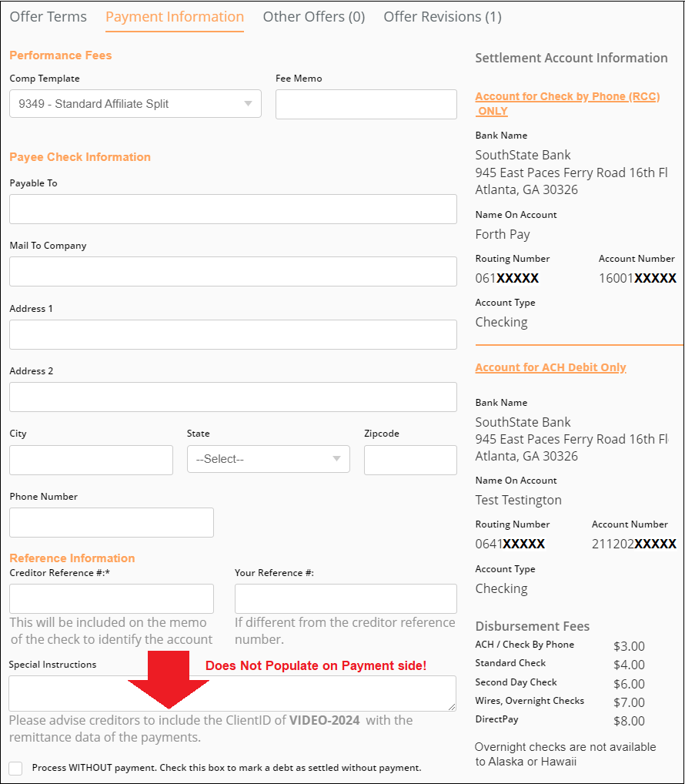
Task: Focus the Payable To field
Action: 233,209
